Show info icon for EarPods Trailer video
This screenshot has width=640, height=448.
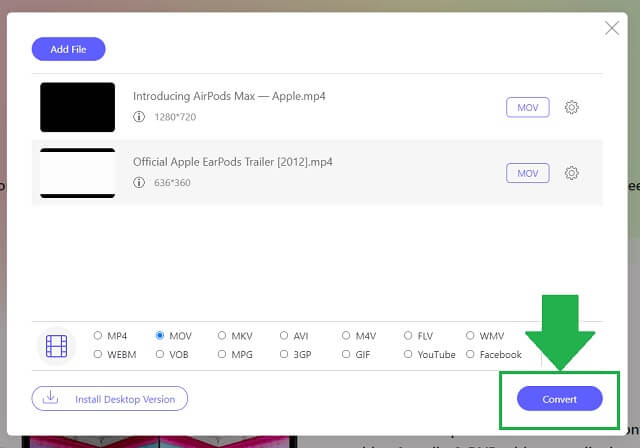pyautogui.click(x=139, y=182)
